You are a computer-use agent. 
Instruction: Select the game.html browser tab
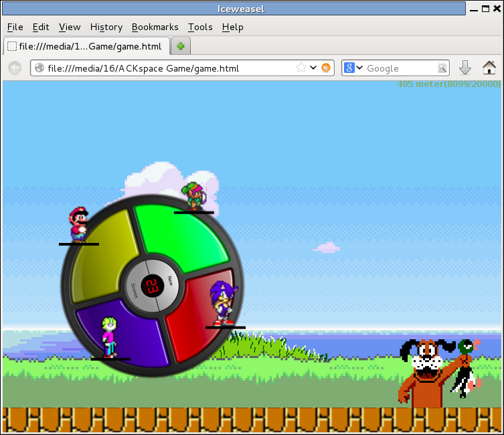[x=86, y=46]
